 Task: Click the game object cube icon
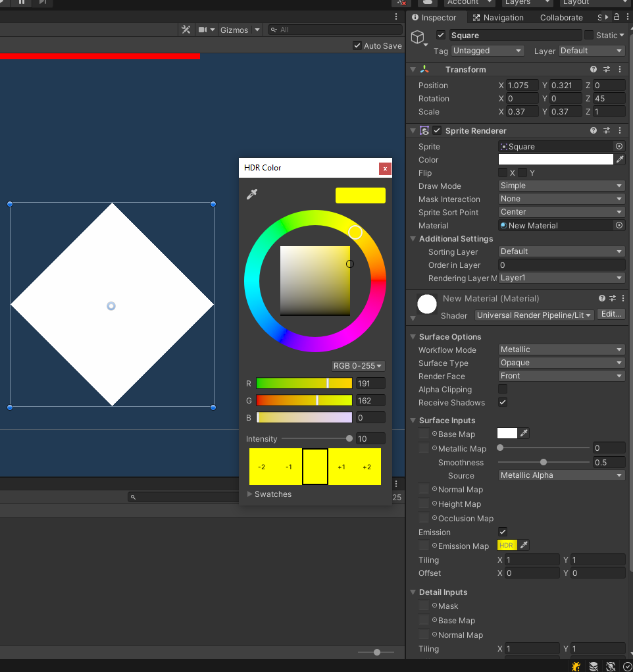[417, 37]
